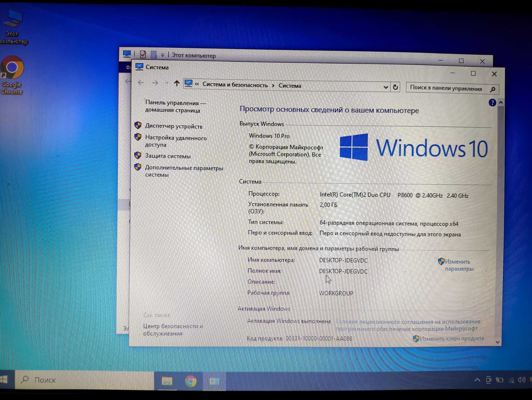Click the Control Panel taskbar icon
Viewport: 532px width, 400px height.
(214, 381)
